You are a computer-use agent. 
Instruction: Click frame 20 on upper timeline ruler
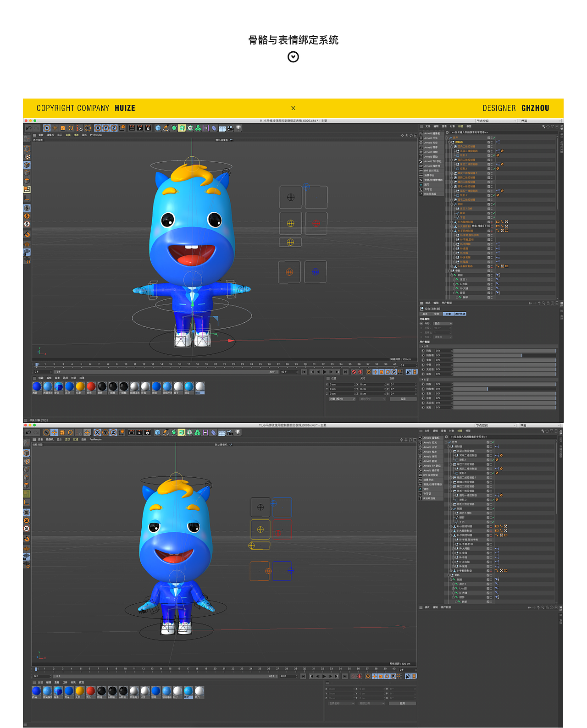(216, 364)
